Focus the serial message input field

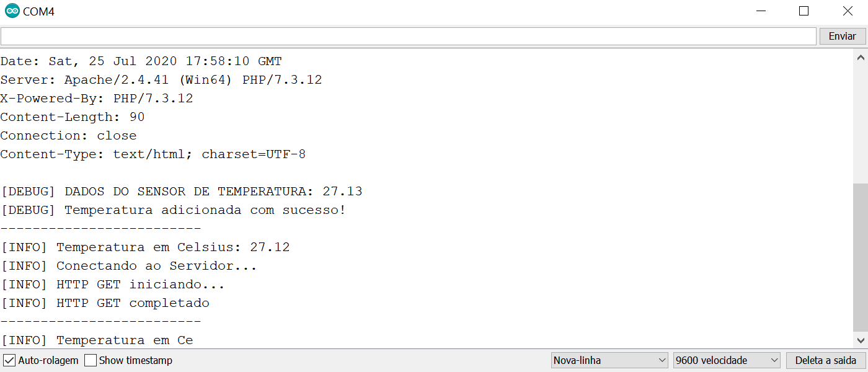click(x=409, y=37)
